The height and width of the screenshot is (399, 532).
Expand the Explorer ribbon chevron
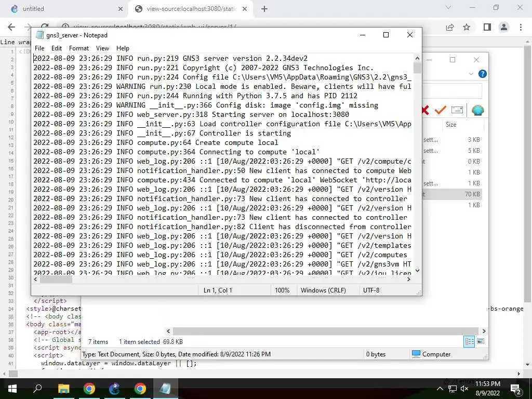point(471,74)
